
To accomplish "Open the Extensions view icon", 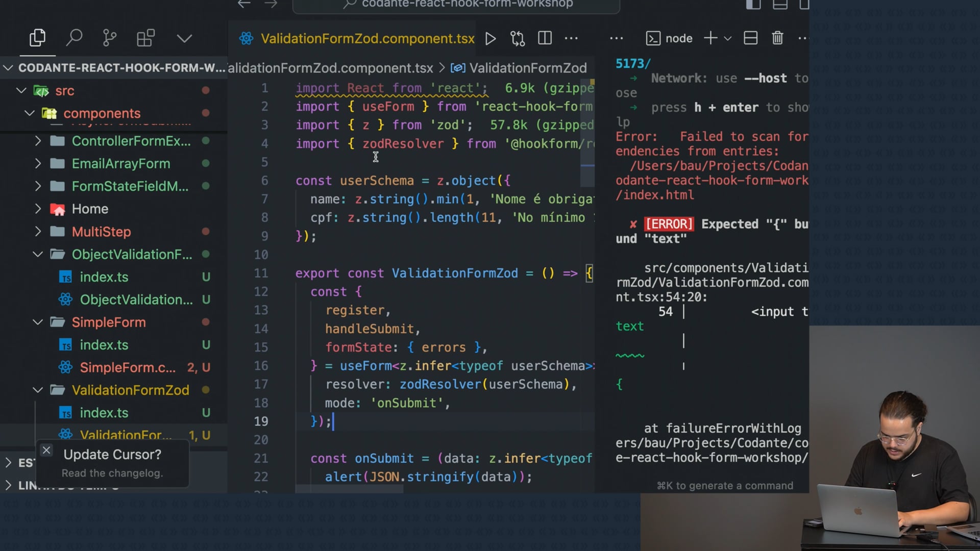I will (x=145, y=38).
